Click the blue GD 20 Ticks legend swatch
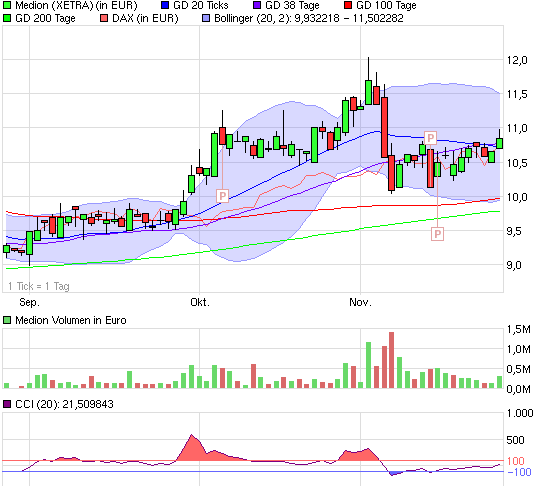The image size is (544, 486). pyautogui.click(x=165, y=5)
